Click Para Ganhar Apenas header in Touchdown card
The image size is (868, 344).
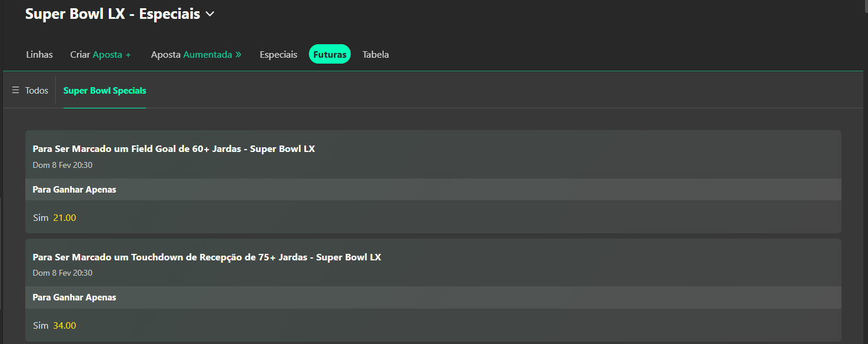[433, 297]
